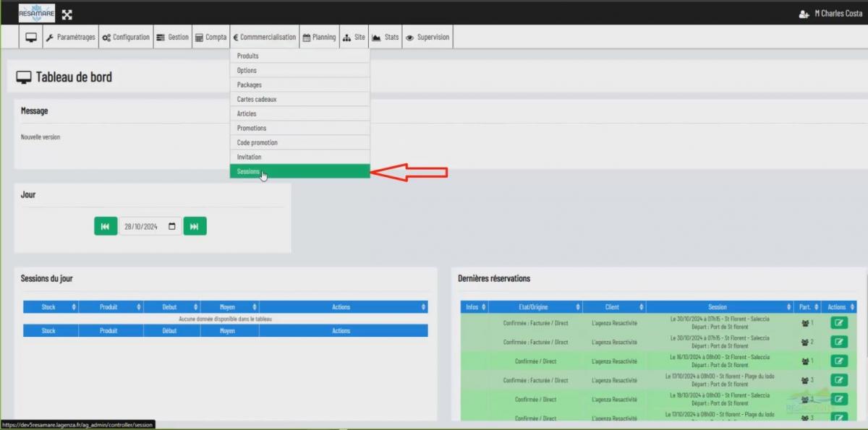The width and height of the screenshot is (868, 430).
Task: Click the Tableau de bord heading
Action: tap(74, 77)
